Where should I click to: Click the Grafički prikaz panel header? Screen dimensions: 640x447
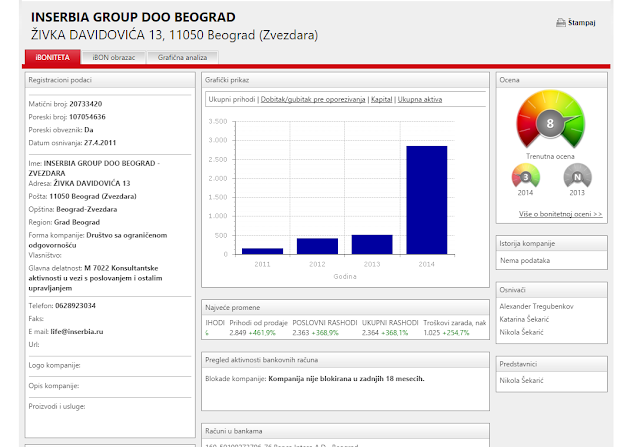pos(345,80)
